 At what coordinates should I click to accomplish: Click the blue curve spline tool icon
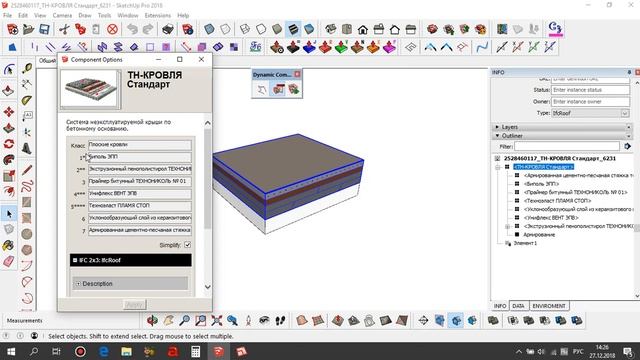click(x=482, y=47)
